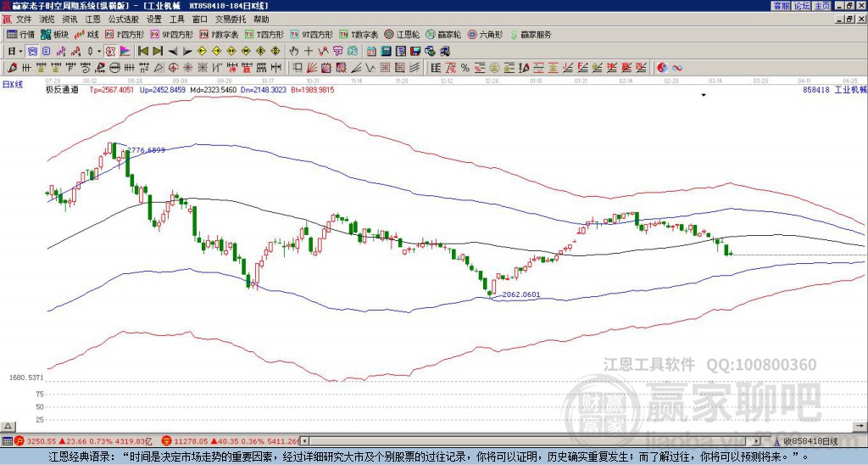Click the status bar grid icon
This screenshot has height=465, width=868.
point(7,441)
